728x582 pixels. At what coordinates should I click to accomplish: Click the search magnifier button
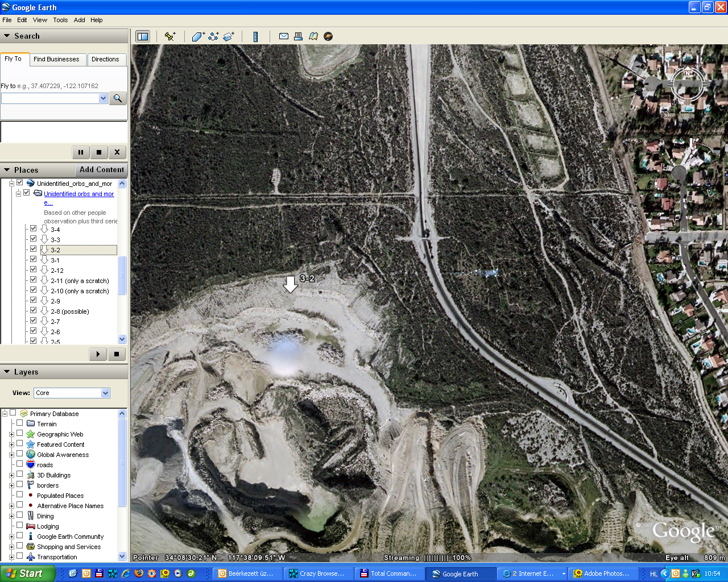[x=117, y=98]
